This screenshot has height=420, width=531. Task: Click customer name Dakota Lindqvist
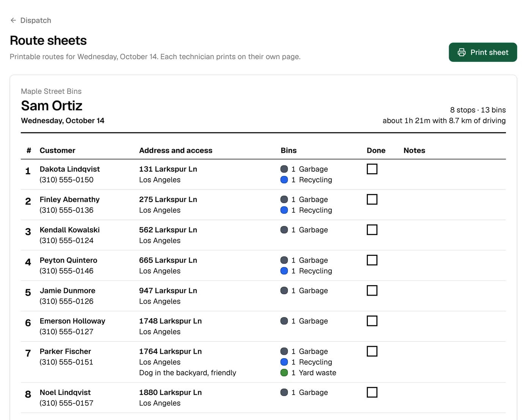click(70, 169)
